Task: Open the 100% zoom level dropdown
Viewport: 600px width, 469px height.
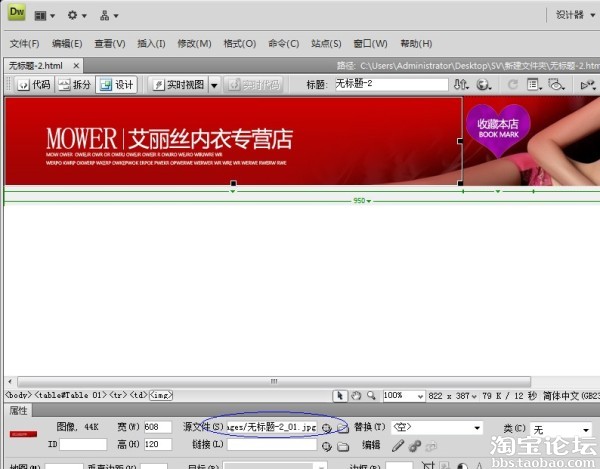Action: 404,396
